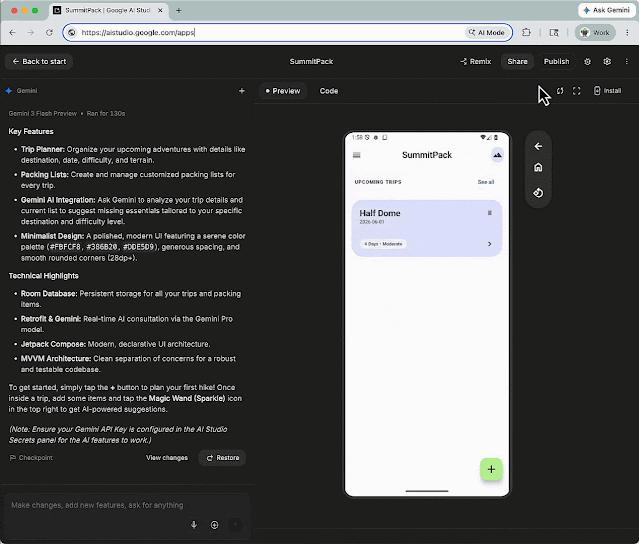The height and width of the screenshot is (544, 639).
Task: Open Chrome's three-dot menu
Action: (627, 33)
